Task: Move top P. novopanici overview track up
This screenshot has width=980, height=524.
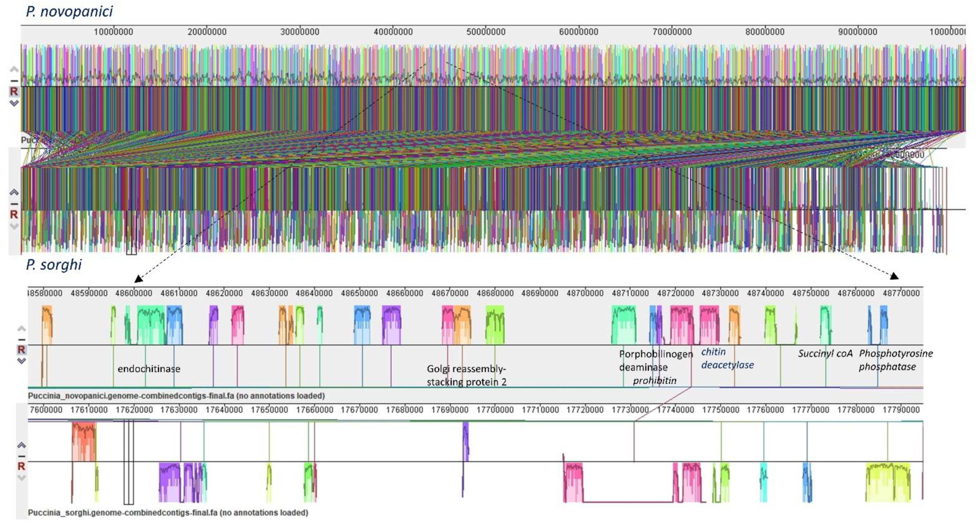Action: pos(14,69)
